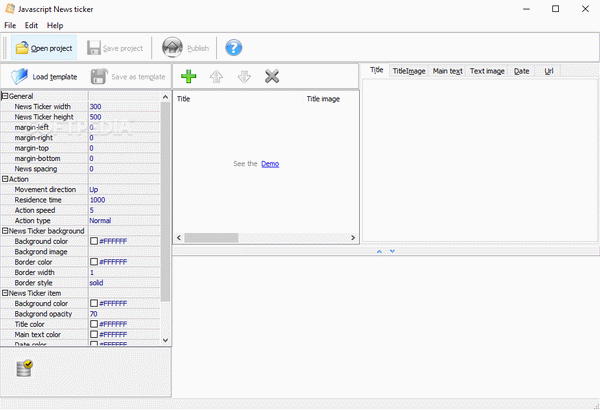Pick the Border color swatch
Image resolution: width=600 pixels, height=410 pixels.
tap(94, 262)
